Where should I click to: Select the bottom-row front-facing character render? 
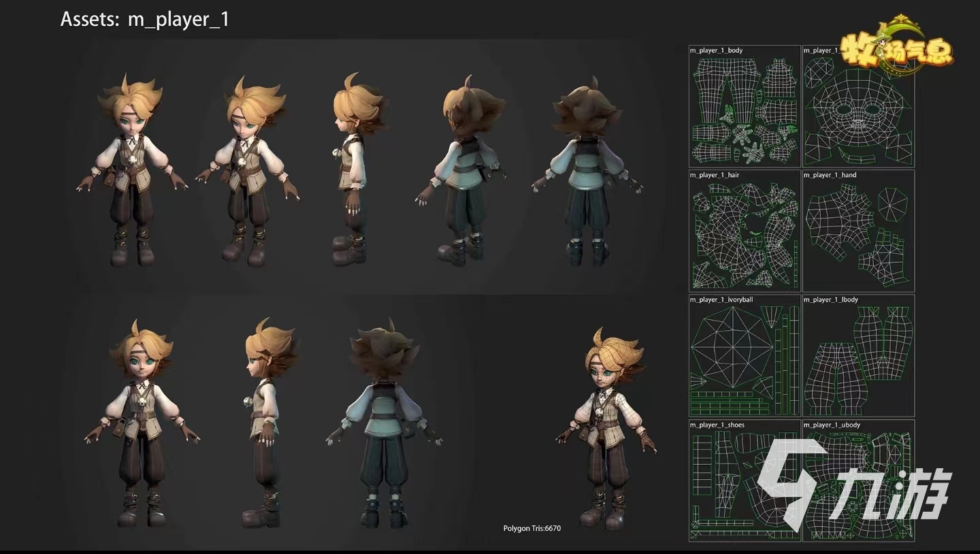coord(142,423)
